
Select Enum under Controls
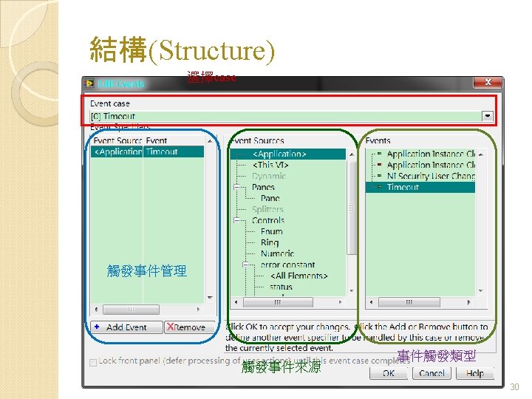point(271,231)
